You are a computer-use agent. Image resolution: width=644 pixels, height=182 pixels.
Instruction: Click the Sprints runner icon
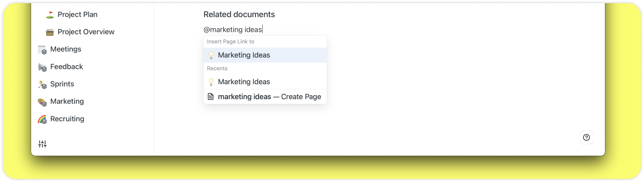(x=42, y=84)
